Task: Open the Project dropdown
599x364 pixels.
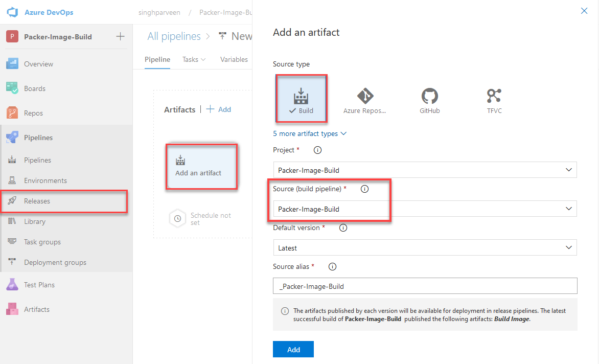Action: click(x=425, y=170)
